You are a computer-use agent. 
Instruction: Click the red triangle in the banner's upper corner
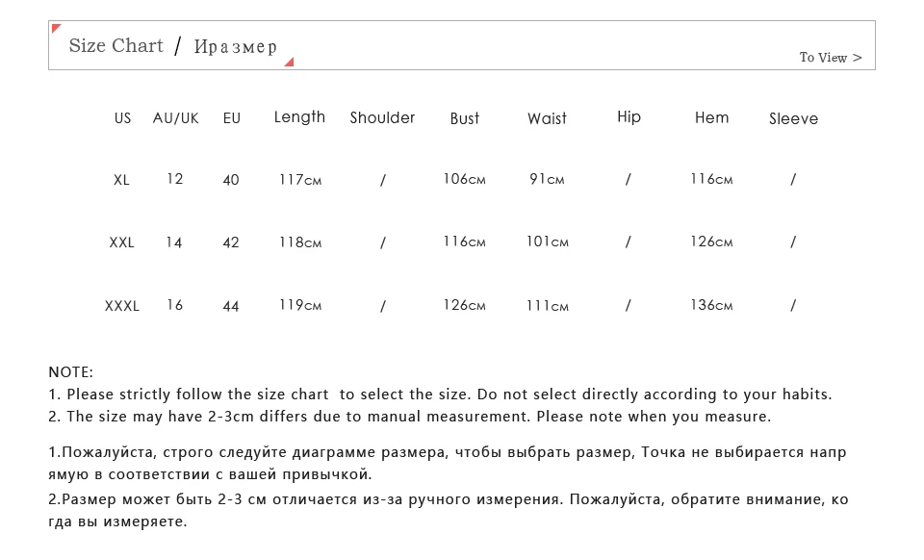(x=56, y=28)
